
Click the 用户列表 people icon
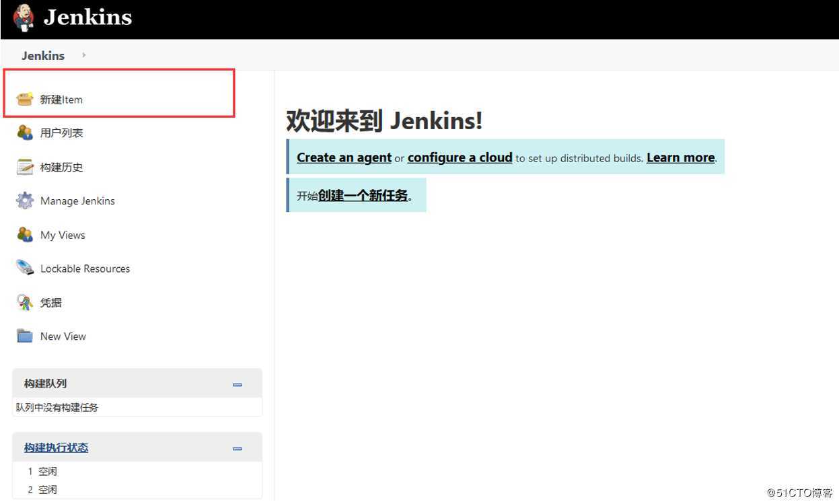click(25, 133)
